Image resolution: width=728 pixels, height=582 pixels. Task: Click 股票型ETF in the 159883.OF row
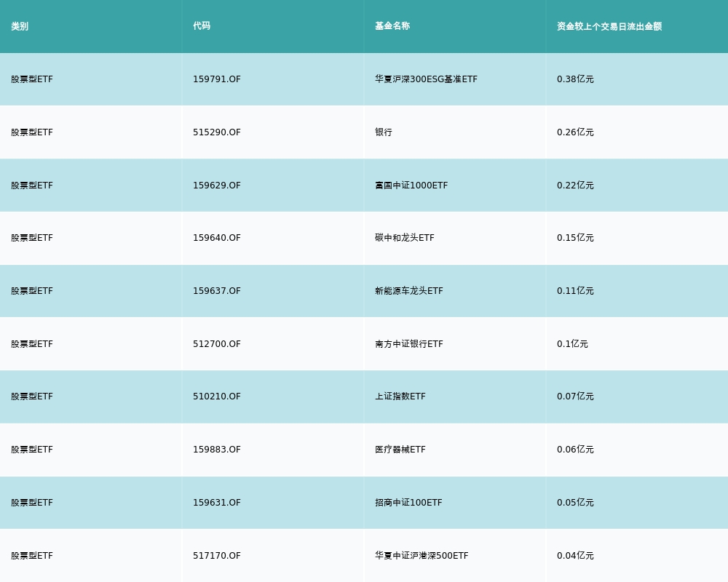click(x=32, y=450)
